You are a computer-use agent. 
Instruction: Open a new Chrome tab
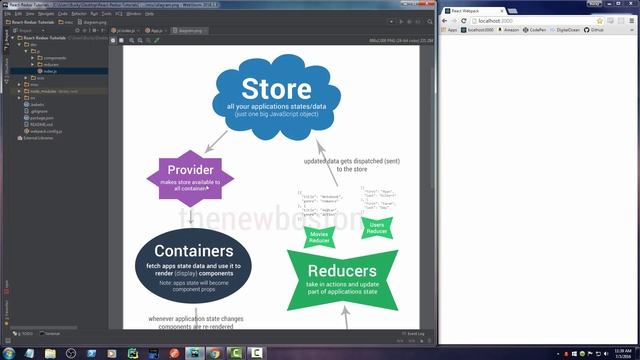(513, 11)
